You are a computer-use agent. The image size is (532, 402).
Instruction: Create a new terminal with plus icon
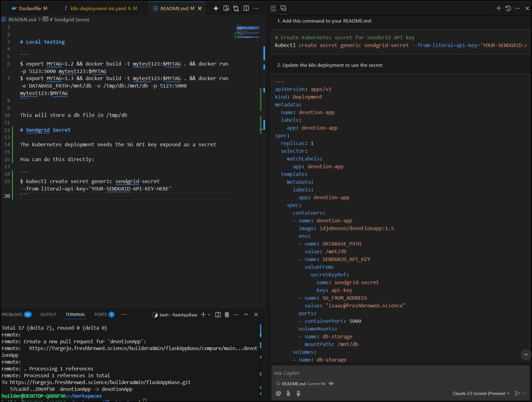[x=203, y=314]
